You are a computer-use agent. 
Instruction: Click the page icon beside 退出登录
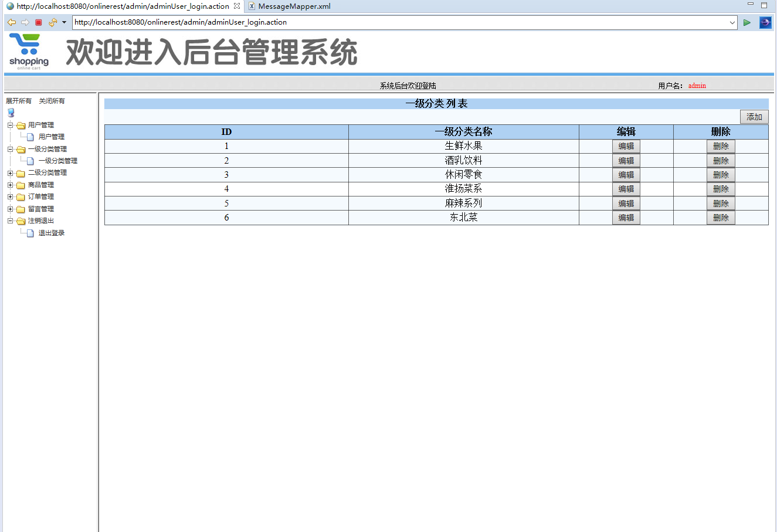[x=29, y=233]
